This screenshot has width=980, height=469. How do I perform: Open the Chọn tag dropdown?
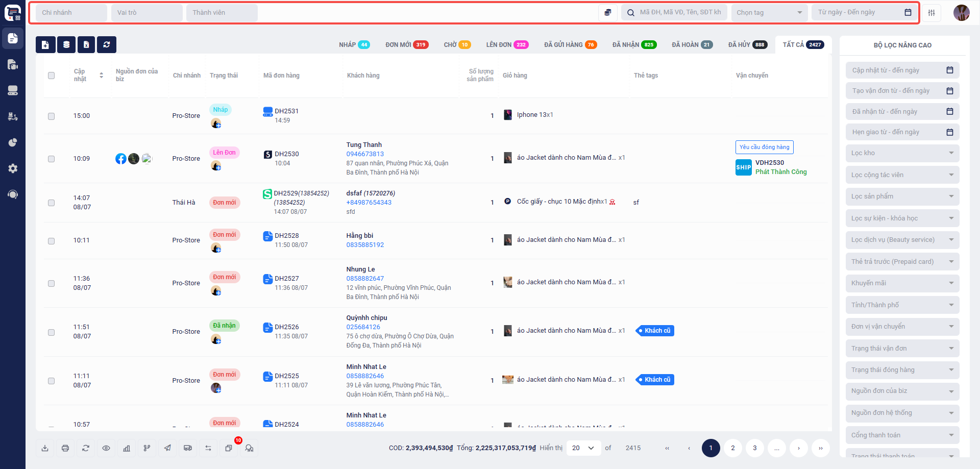point(769,13)
